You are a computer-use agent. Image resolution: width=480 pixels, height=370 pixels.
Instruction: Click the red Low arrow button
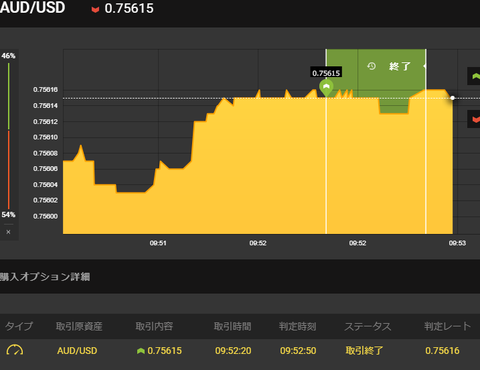tap(474, 119)
